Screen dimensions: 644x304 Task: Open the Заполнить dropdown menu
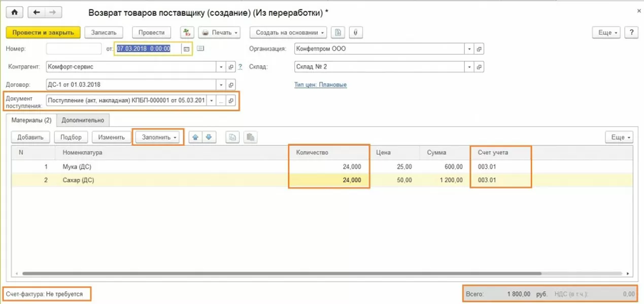[x=159, y=137]
